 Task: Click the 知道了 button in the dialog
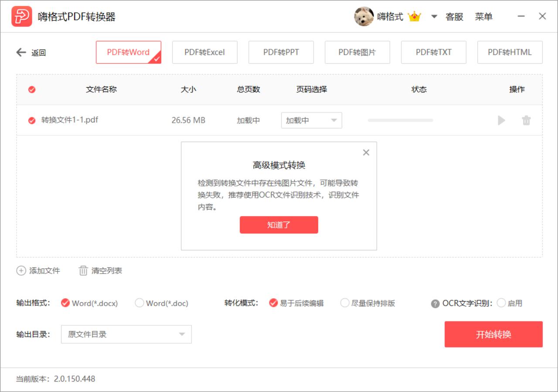(279, 225)
